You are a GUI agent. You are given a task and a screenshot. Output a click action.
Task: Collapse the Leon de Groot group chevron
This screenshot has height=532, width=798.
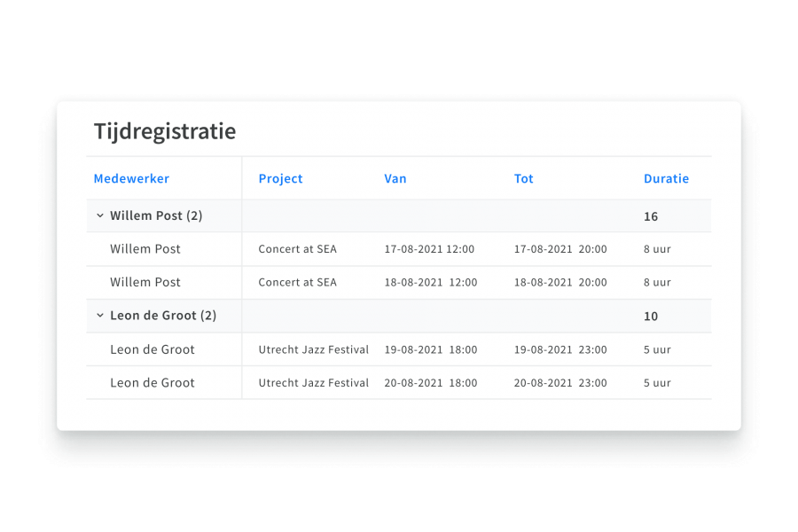(99, 316)
